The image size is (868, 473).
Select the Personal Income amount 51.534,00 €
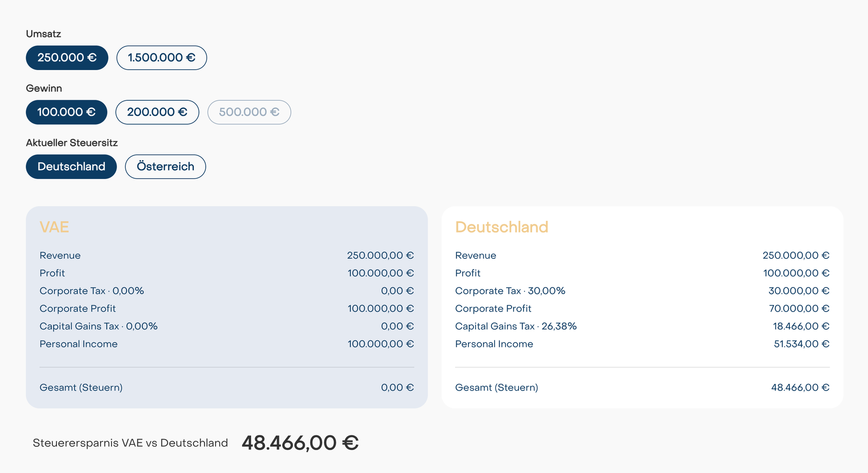click(801, 344)
